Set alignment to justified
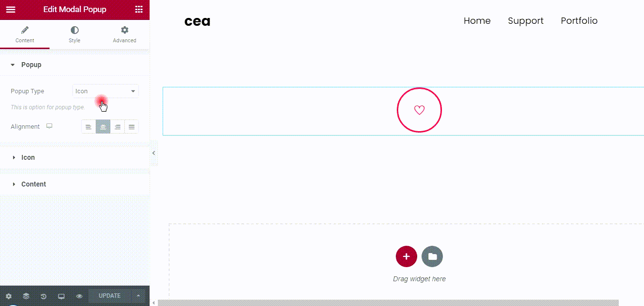The height and width of the screenshot is (306, 644). click(x=132, y=127)
